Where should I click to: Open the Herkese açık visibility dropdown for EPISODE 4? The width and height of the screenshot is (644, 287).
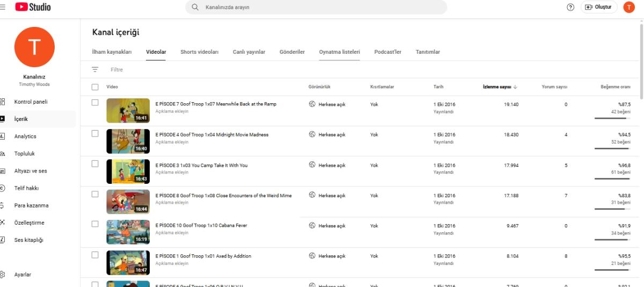(332, 134)
